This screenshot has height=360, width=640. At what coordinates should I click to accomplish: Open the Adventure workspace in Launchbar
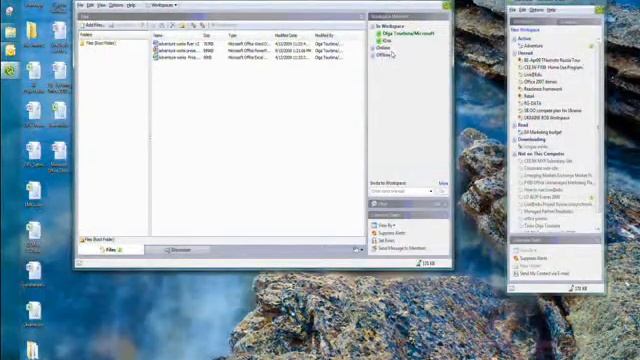(530, 46)
